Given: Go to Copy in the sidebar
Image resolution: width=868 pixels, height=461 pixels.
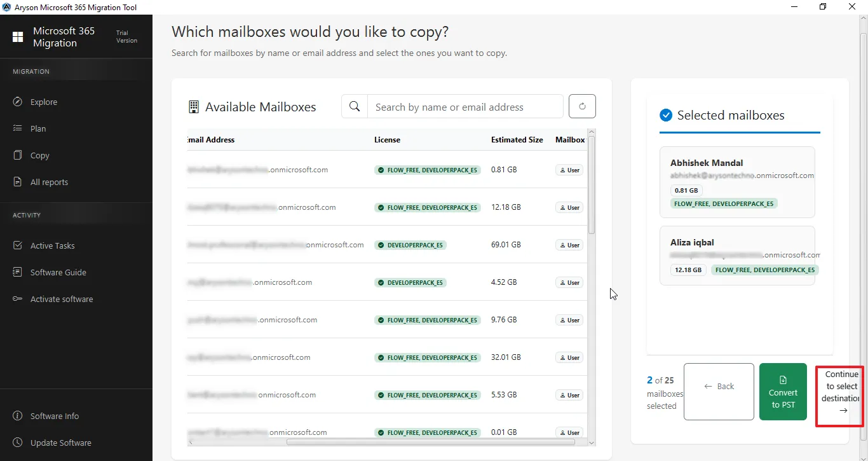Looking at the screenshot, I should 39,155.
